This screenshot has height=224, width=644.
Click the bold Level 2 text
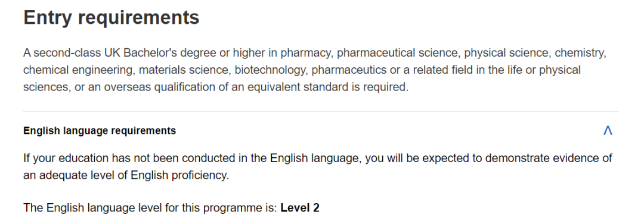pyautogui.click(x=300, y=207)
